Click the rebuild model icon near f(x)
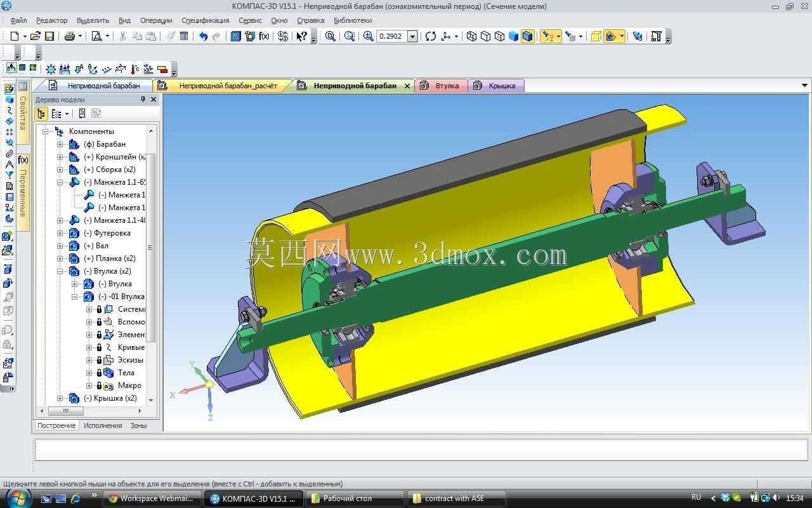Viewport: 812px width, 508px height. (x=250, y=36)
